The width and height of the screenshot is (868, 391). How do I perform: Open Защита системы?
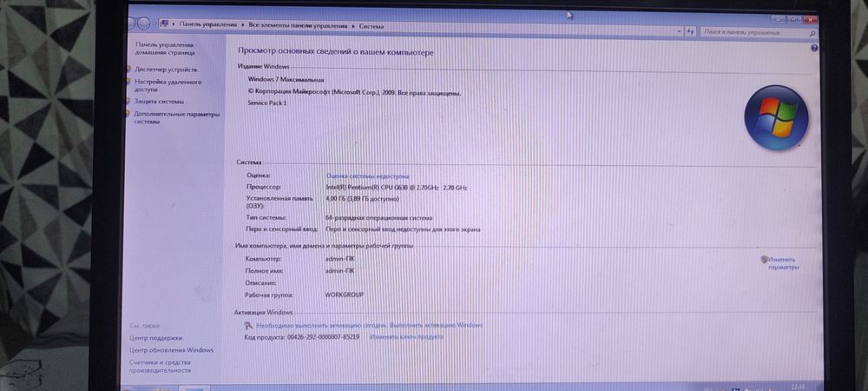point(159,102)
